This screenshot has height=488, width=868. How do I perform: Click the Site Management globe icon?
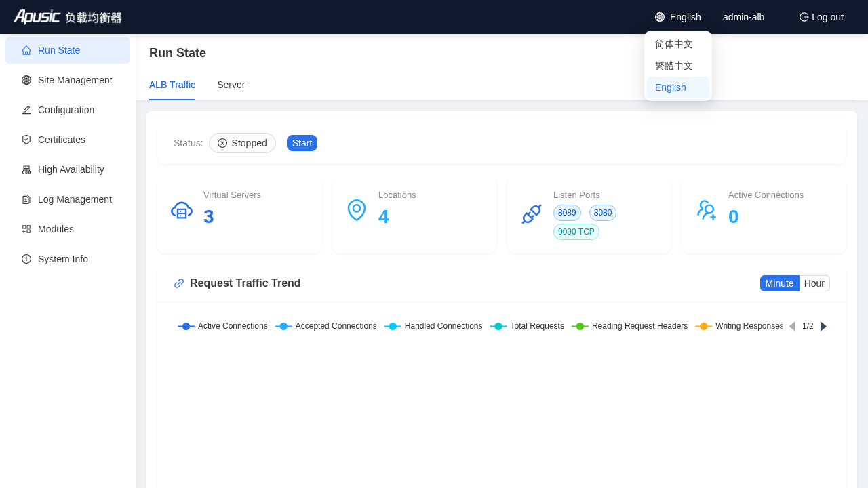pyautogui.click(x=26, y=80)
